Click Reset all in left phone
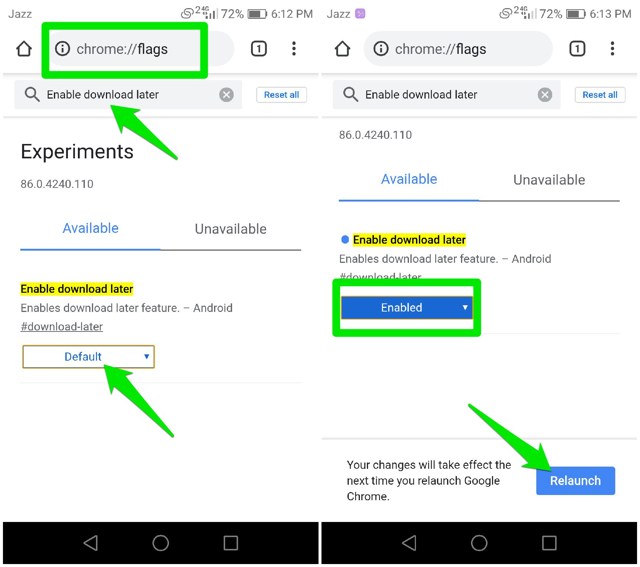This screenshot has width=640, height=567. point(282,95)
